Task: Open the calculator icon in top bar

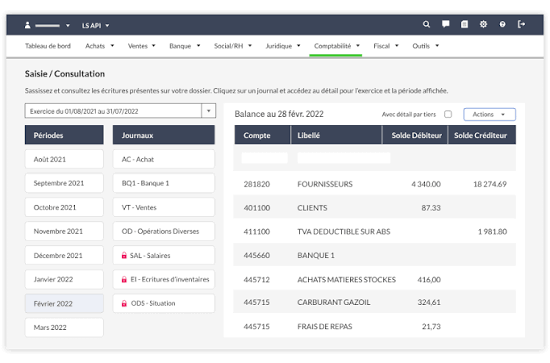Action: (x=464, y=24)
